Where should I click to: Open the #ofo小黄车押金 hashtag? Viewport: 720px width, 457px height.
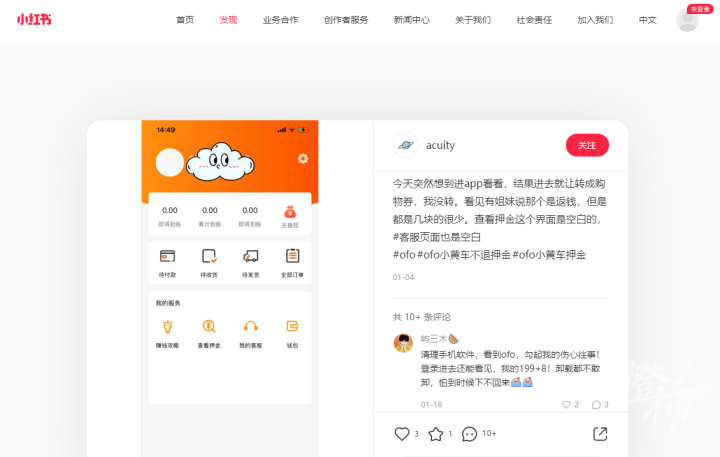549,255
